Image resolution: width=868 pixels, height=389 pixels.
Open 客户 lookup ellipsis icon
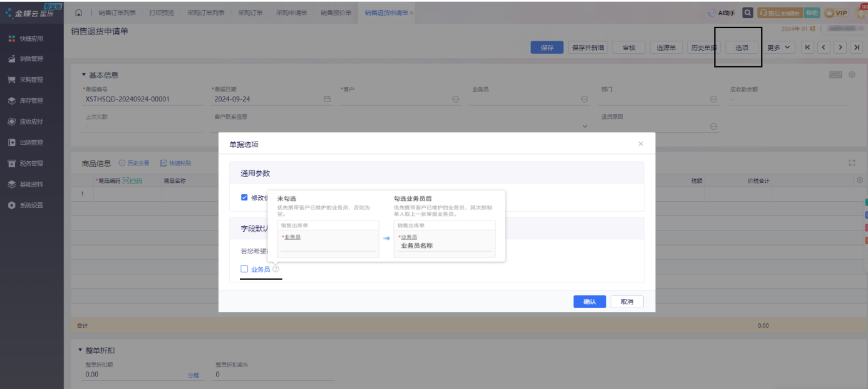[x=455, y=99]
